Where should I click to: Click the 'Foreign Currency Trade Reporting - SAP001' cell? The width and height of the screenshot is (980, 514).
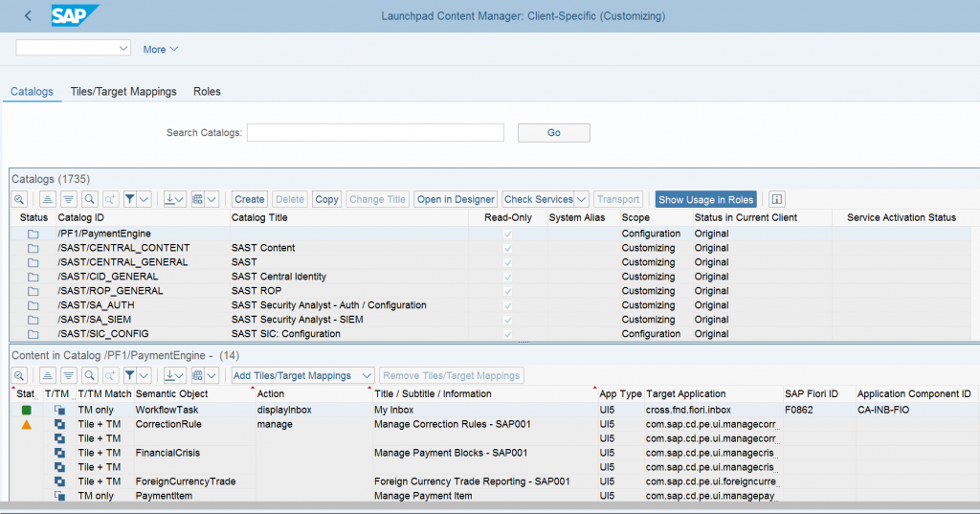point(472,481)
